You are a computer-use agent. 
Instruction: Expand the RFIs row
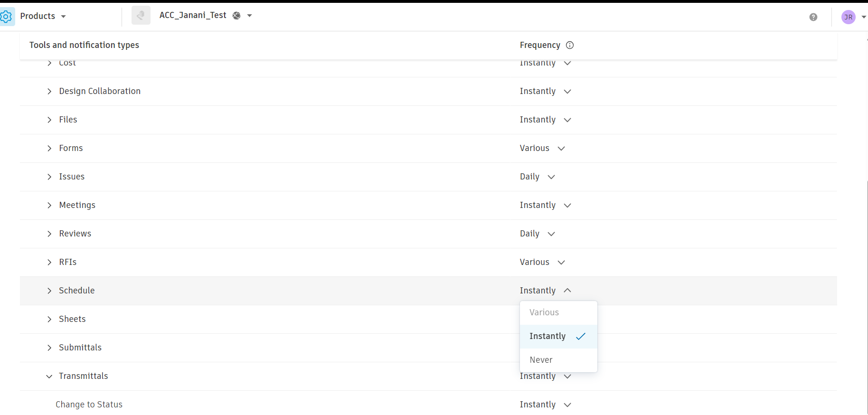(49, 262)
